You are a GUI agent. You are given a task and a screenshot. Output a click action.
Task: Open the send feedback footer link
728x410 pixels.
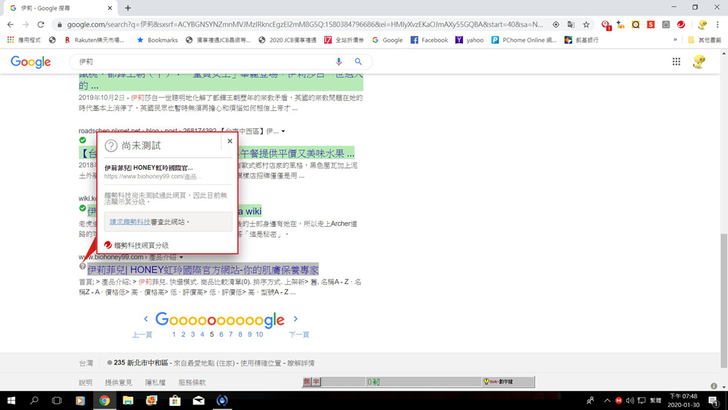click(118, 383)
